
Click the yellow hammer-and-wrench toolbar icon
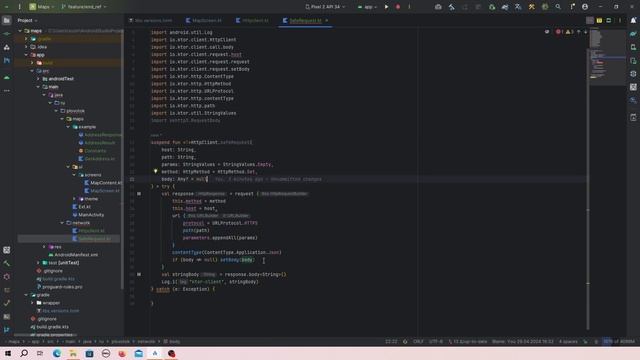coord(531,7)
